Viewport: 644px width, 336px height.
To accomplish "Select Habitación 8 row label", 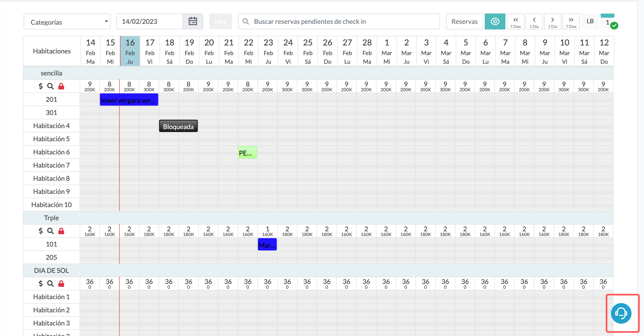I will point(51,178).
